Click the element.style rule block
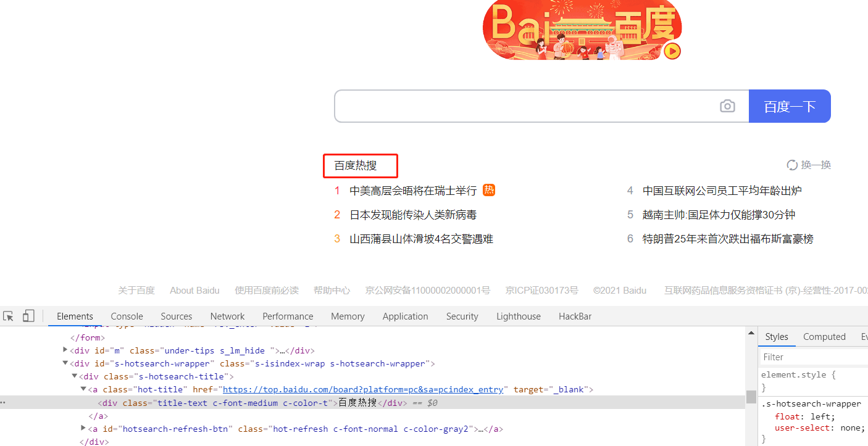868x446 pixels. (x=799, y=381)
